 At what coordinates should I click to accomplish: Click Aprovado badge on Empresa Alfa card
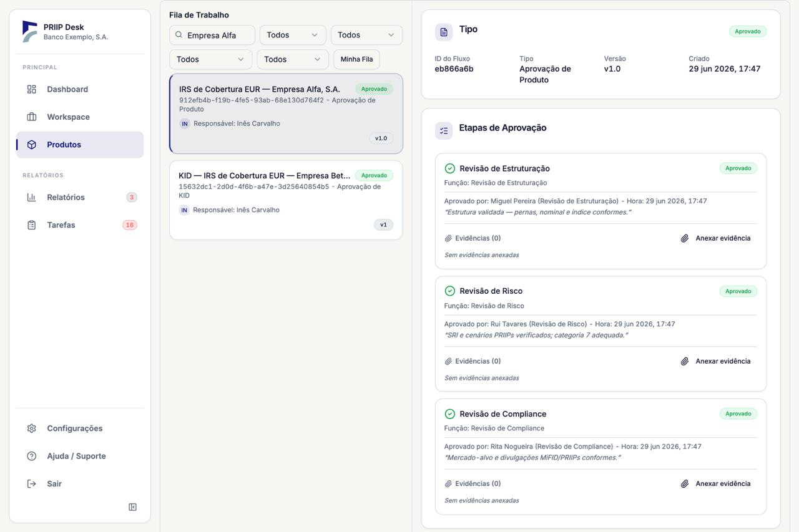click(x=374, y=89)
